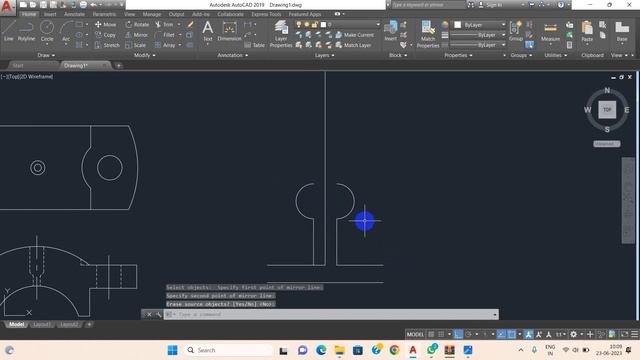Viewport: 640px width, 360px height.
Task: Toggle snap mode in status bar
Action: tap(441, 334)
